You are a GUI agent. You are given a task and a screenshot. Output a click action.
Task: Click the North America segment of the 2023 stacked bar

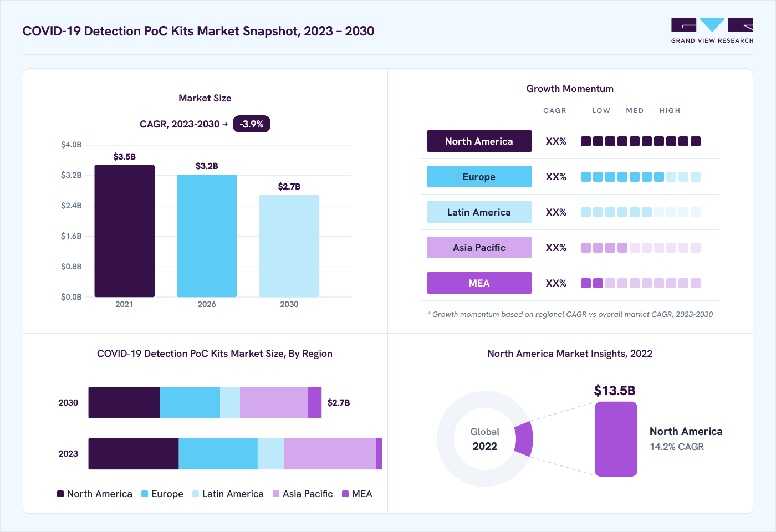134,454
